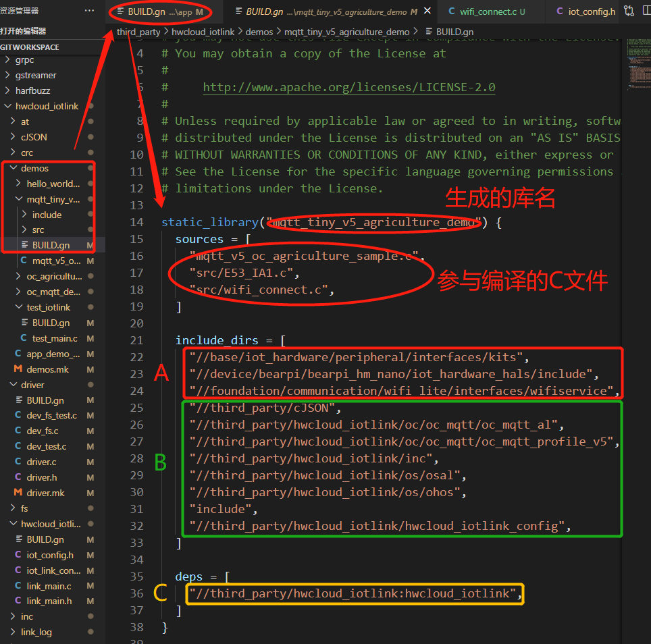Screen dimensions: 651x644
Task: Click the split editor icon
Action: 646,11
